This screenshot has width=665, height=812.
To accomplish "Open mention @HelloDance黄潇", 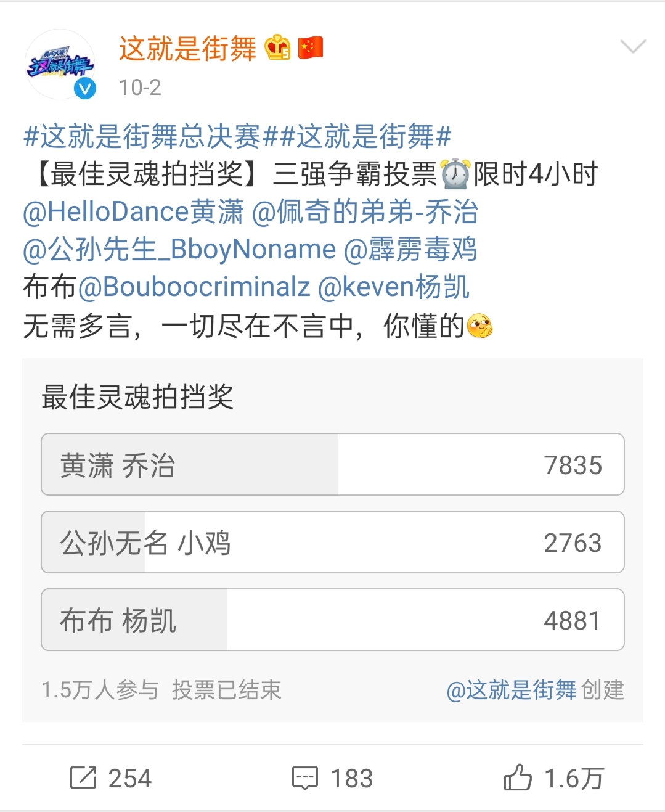I will [133, 212].
